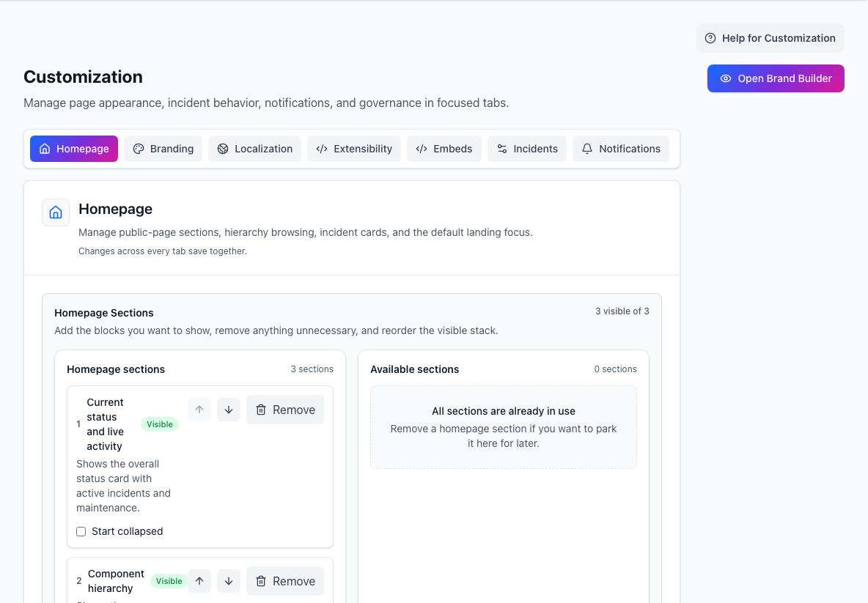Click the Visible badge on Current status
Viewport: 868px width, 603px height.
click(x=159, y=424)
